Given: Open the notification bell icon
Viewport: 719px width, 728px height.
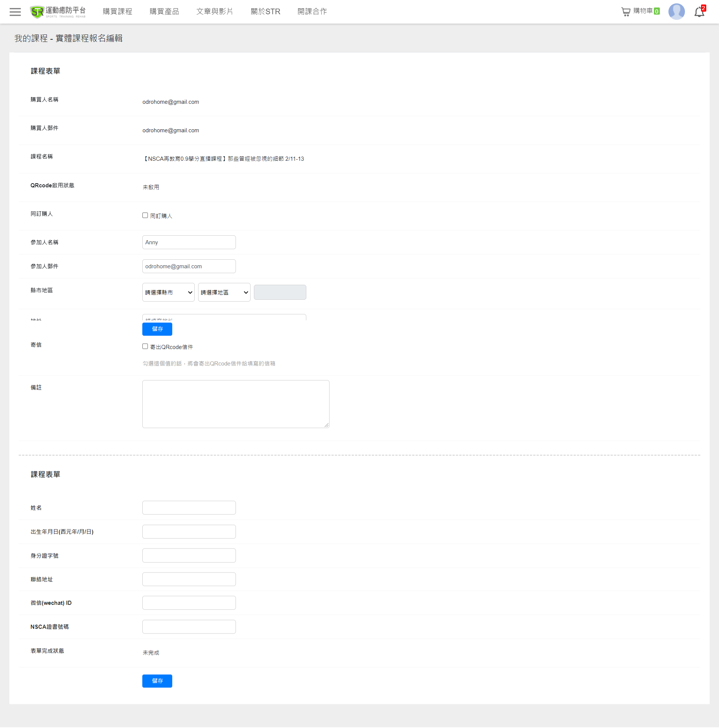Looking at the screenshot, I should [x=699, y=12].
